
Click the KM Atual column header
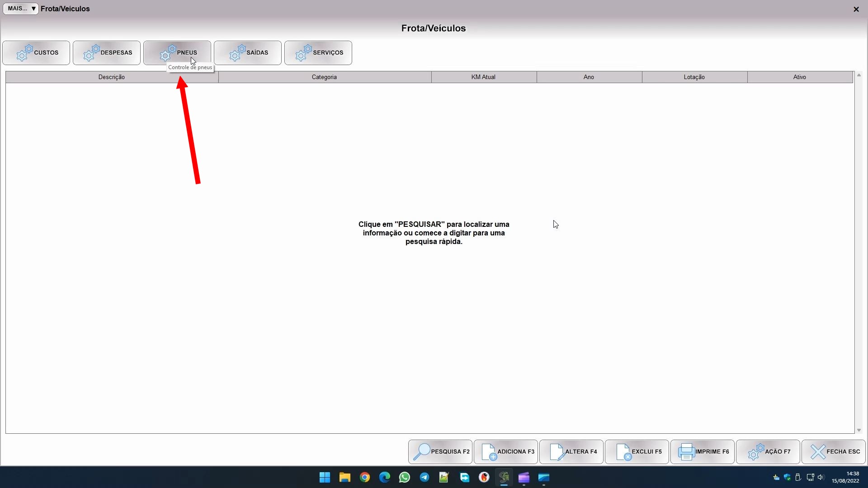click(x=483, y=77)
